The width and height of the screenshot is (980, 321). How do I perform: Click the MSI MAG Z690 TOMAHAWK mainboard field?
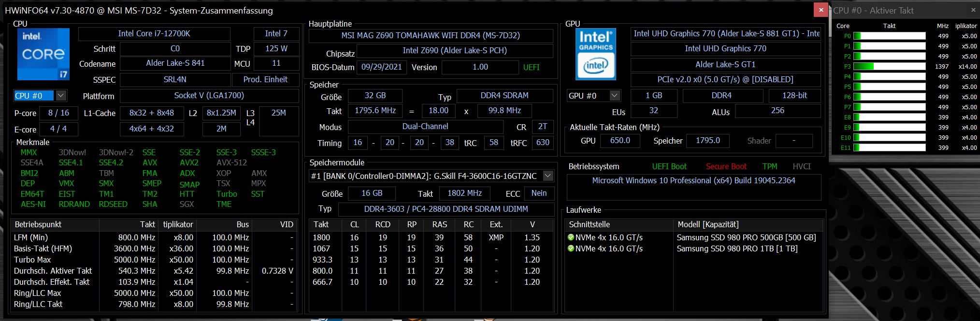pos(431,36)
